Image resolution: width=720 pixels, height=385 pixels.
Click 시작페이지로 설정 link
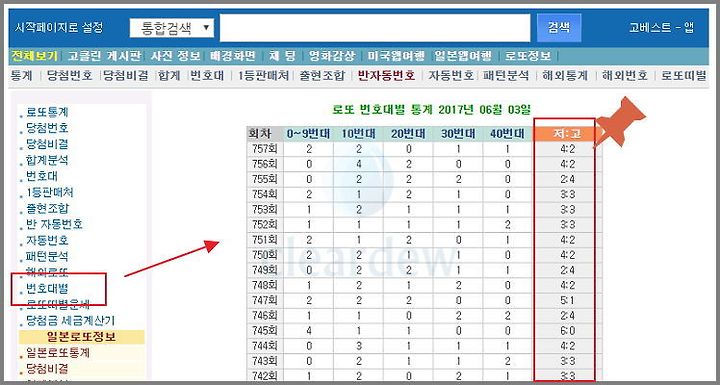59,28
